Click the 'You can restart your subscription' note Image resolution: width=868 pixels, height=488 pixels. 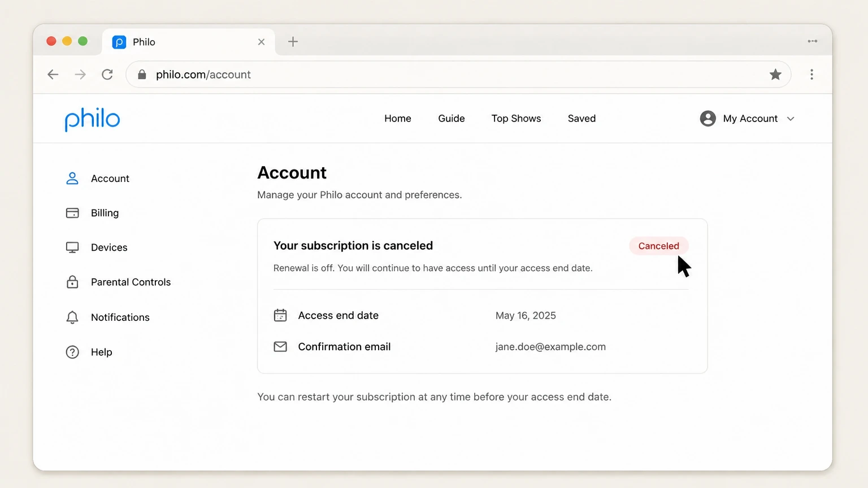[434, 397]
